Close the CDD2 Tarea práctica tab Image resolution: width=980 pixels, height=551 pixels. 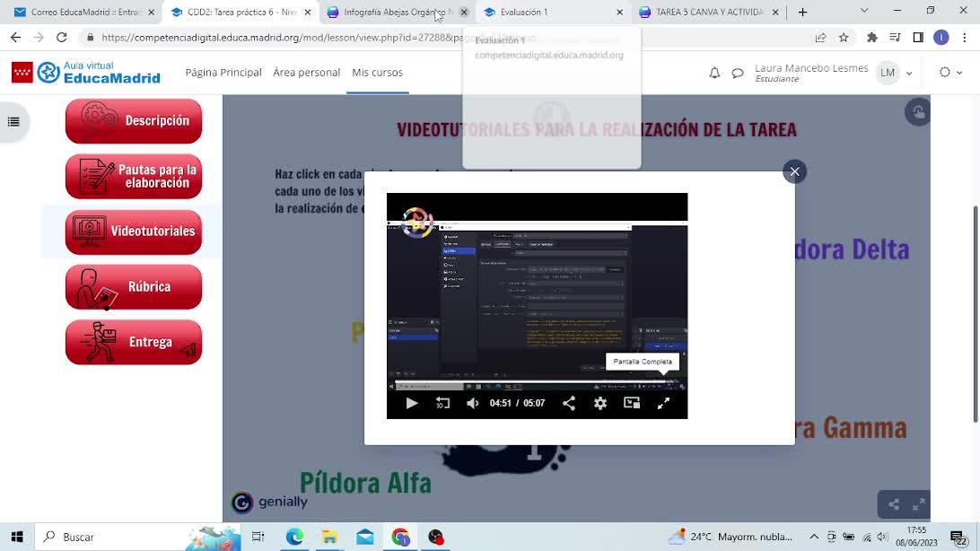tap(308, 12)
